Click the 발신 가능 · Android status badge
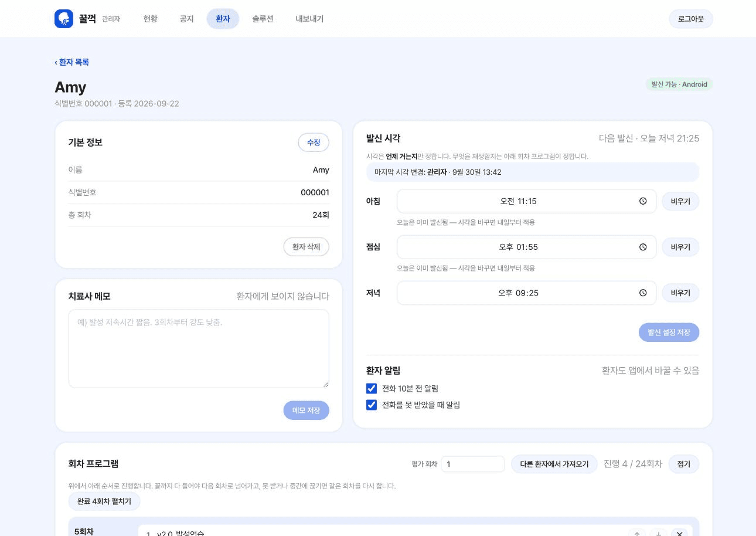The width and height of the screenshot is (756, 536). [679, 84]
